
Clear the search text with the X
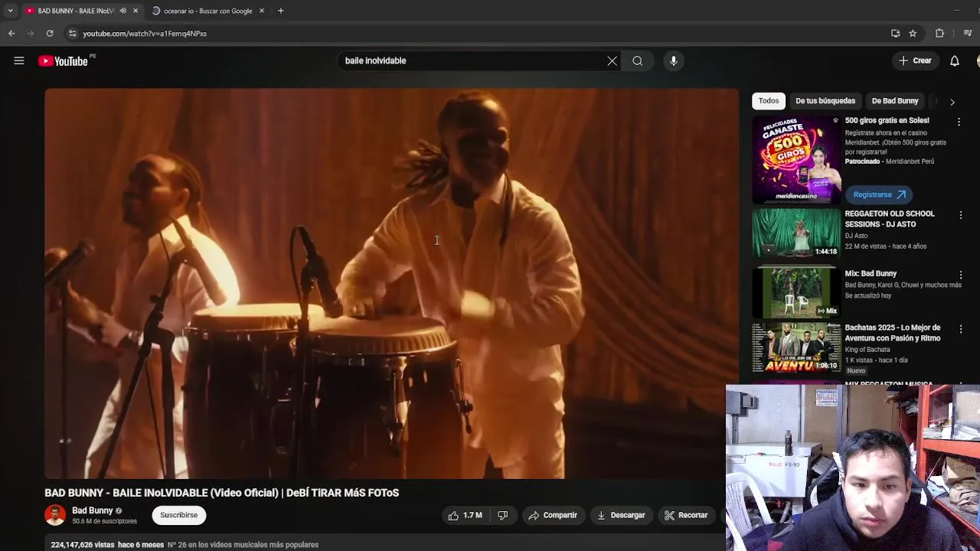612,60
